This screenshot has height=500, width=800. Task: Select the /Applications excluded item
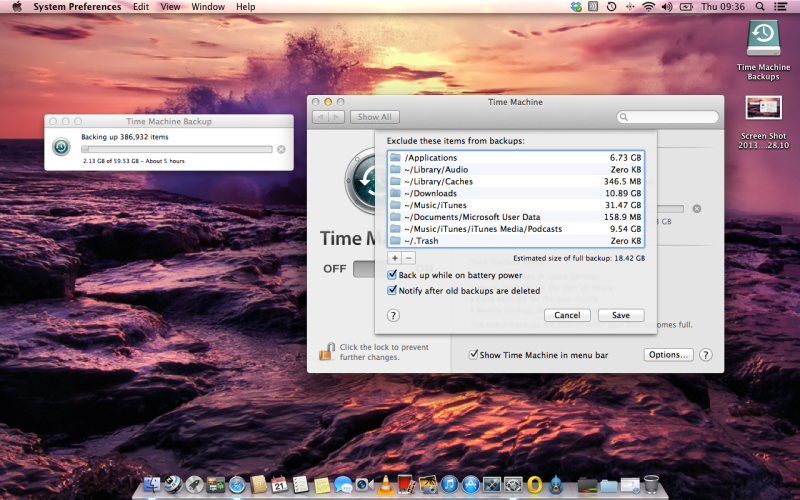[515, 158]
